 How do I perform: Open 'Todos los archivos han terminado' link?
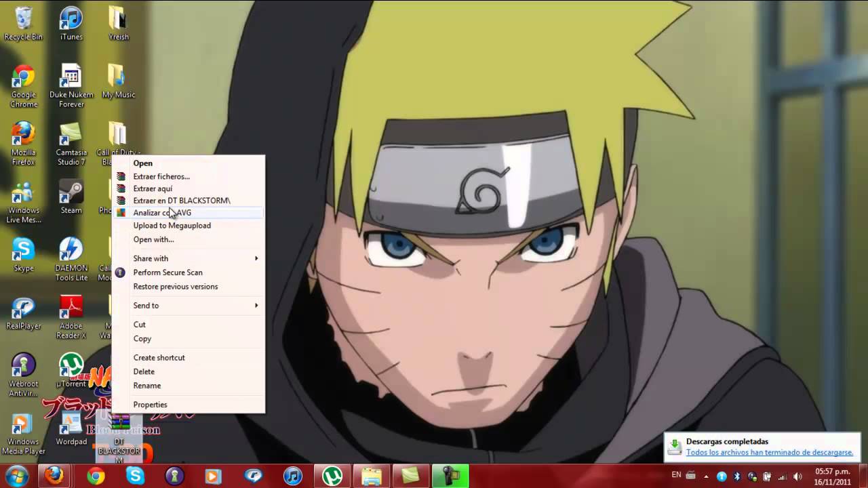[x=770, y=452]
